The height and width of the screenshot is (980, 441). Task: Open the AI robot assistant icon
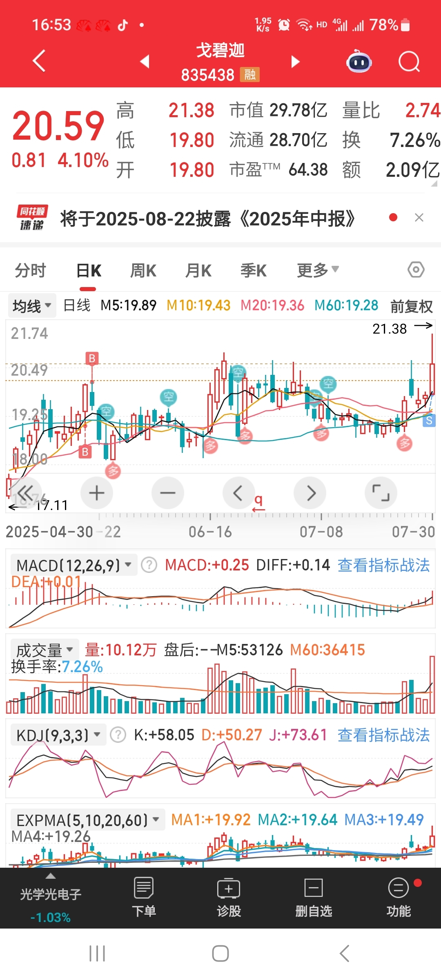(359, 61)
